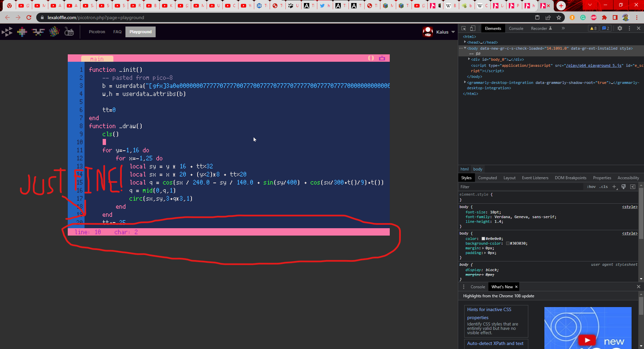Click the Playground button
This screenshot has height=349, width=644.
click(x=141, y=32)
